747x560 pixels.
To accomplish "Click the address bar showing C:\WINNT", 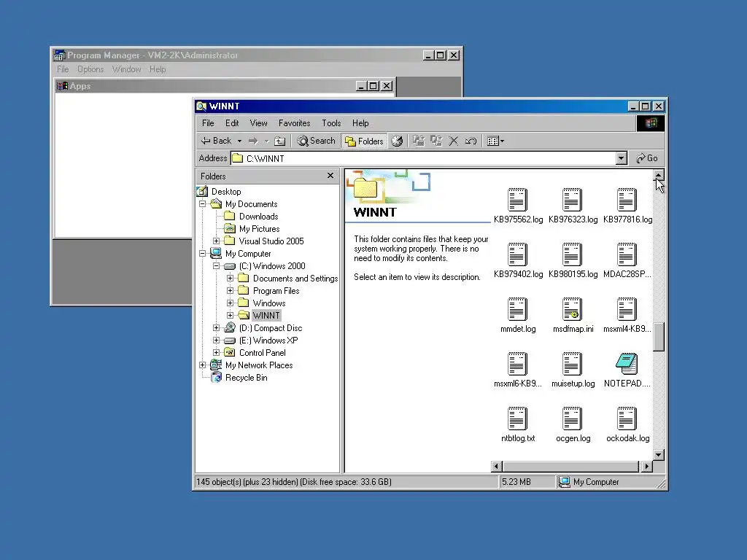I will pyautogui.click(x=423, y=158).
